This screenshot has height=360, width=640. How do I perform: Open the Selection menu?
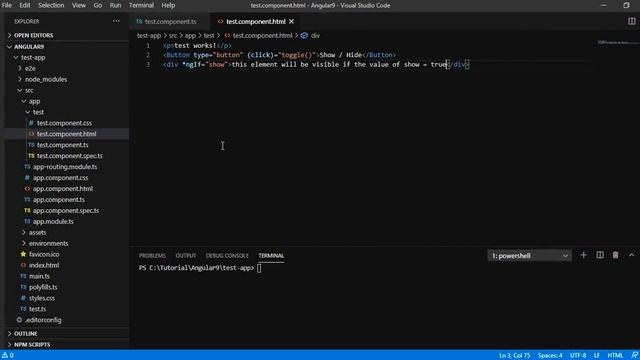(51, 5)
